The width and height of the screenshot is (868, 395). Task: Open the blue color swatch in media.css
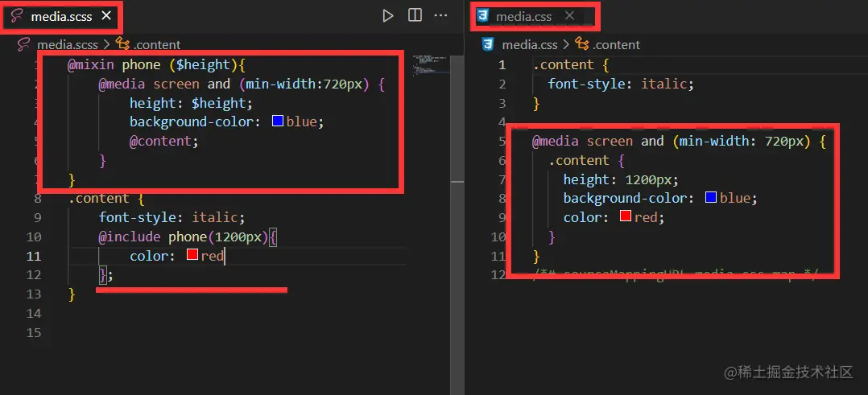tap(711, 198)
